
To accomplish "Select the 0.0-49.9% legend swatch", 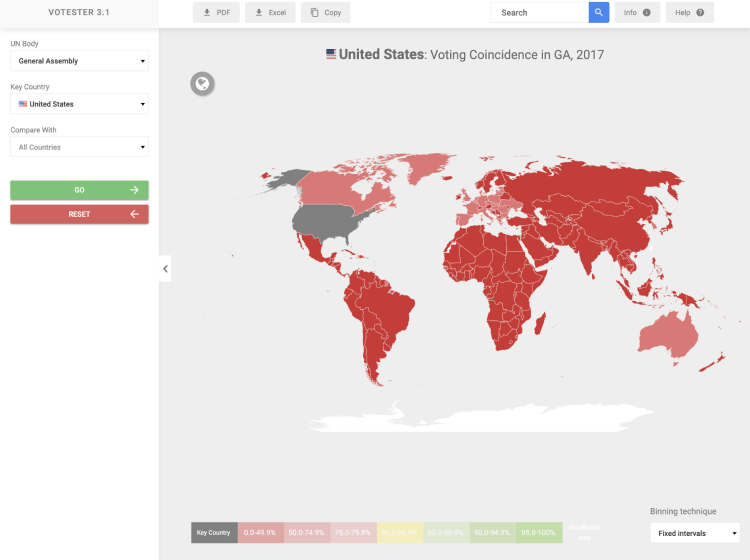I will point(260,532).
